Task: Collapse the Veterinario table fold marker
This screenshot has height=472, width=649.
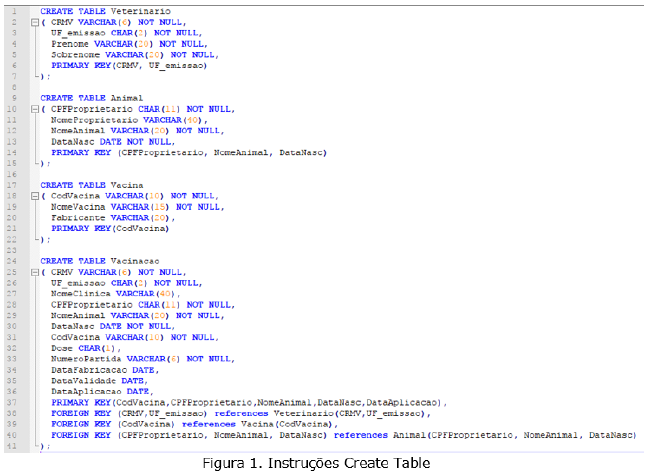Action: (34, 22)
